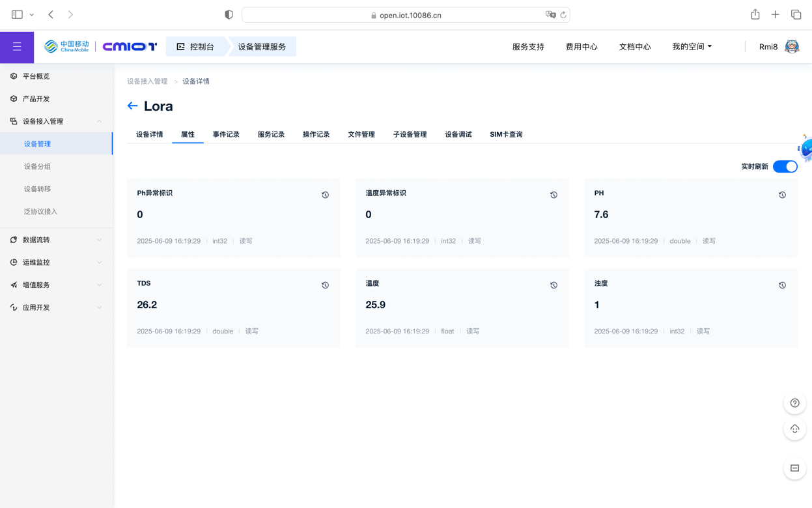The height and width of the screenshot is (508, 812).
Task: Open the 我的空间 dropdown
Action: pyautogui.click(x=692, y=47)
